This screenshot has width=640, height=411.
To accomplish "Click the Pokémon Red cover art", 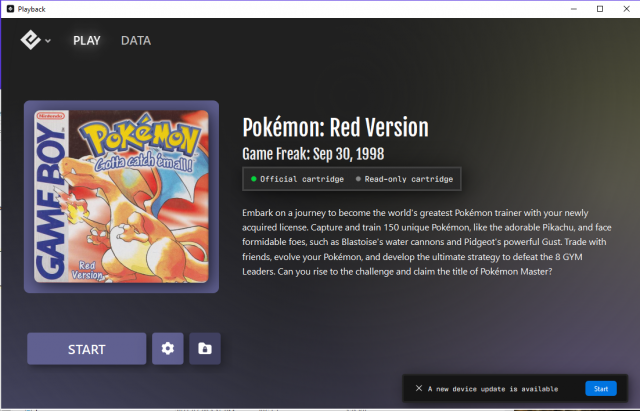I will point(121,196).
